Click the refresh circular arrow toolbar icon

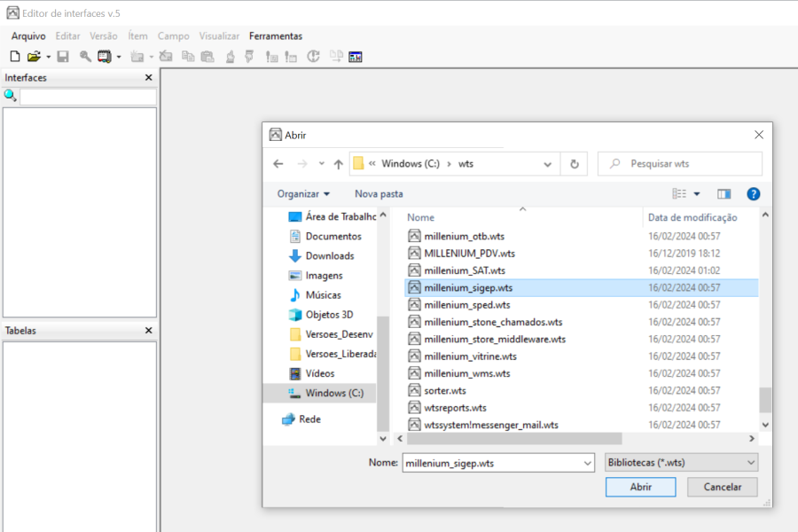tap(313, 57)
